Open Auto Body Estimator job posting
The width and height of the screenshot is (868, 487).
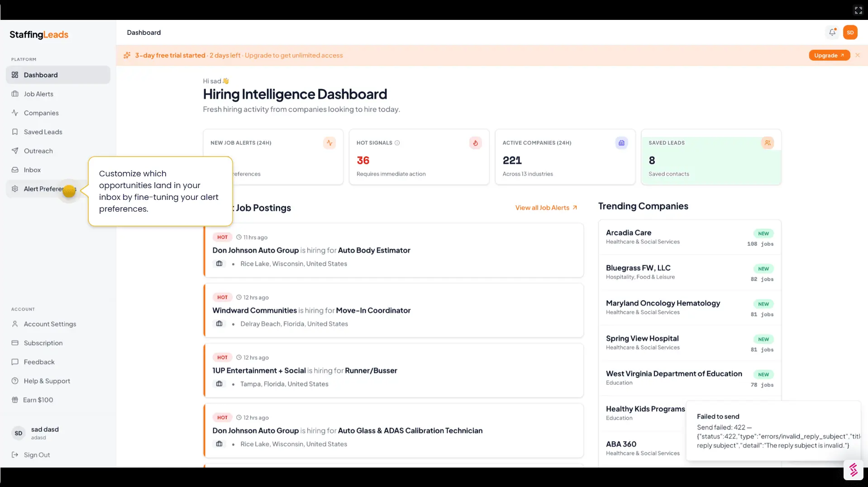(394, 250)
